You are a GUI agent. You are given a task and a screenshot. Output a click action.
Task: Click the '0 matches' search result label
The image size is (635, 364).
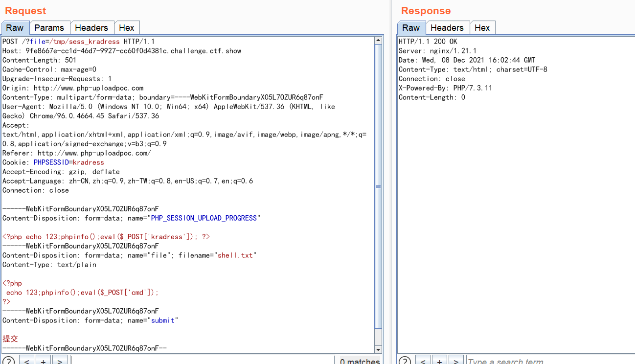(360, 362)
